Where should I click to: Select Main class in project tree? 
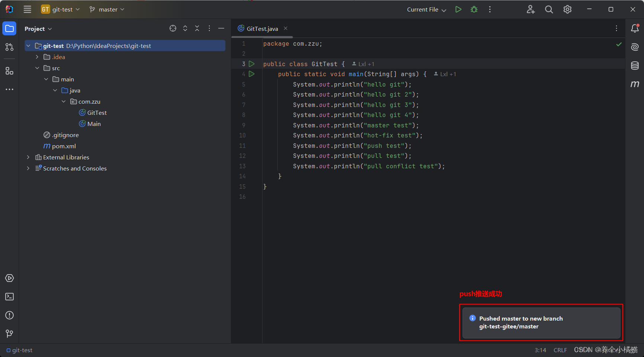[x=90, y=124]
